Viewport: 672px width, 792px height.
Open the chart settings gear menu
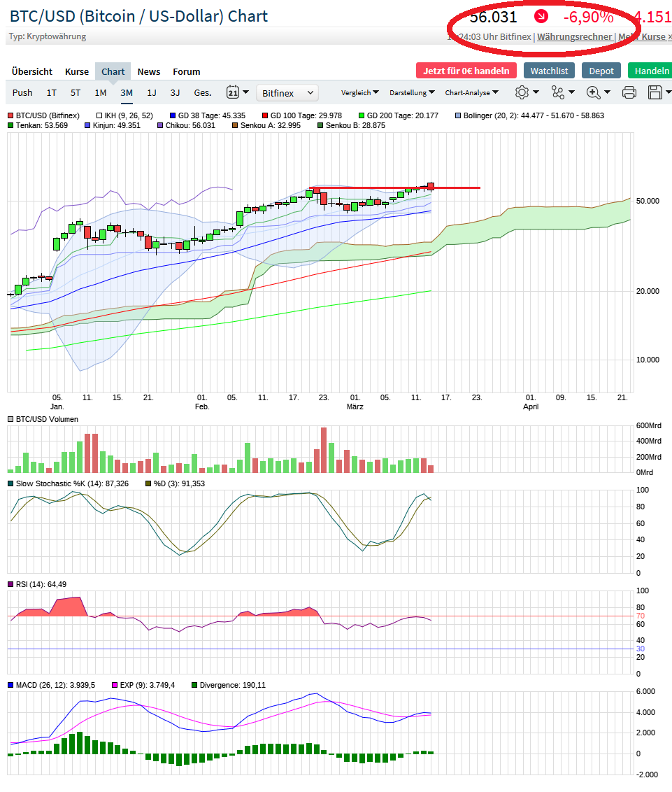pos(522,92)
